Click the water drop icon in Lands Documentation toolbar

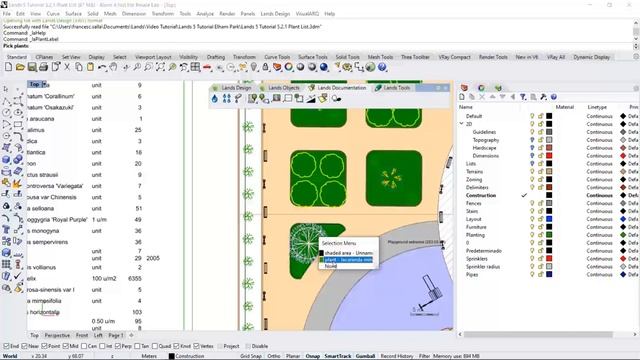click(x=215, y=98)
